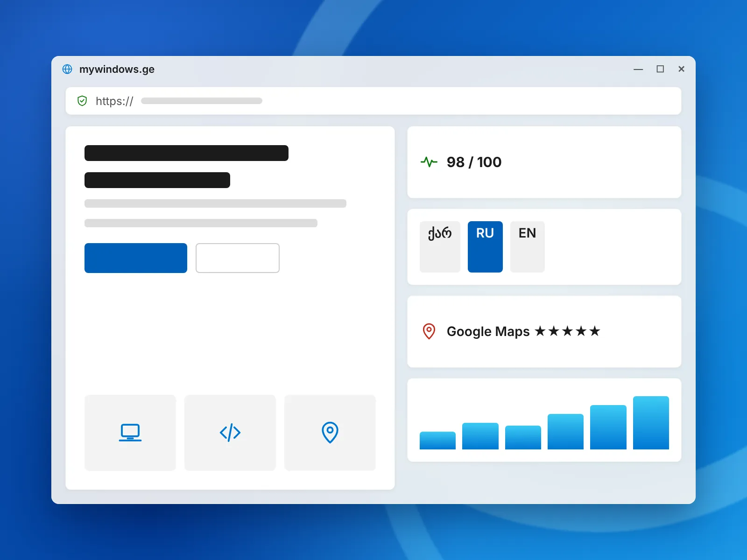Click the solid blue primary button
The image size is (747, 560).
tap(136, 258)
